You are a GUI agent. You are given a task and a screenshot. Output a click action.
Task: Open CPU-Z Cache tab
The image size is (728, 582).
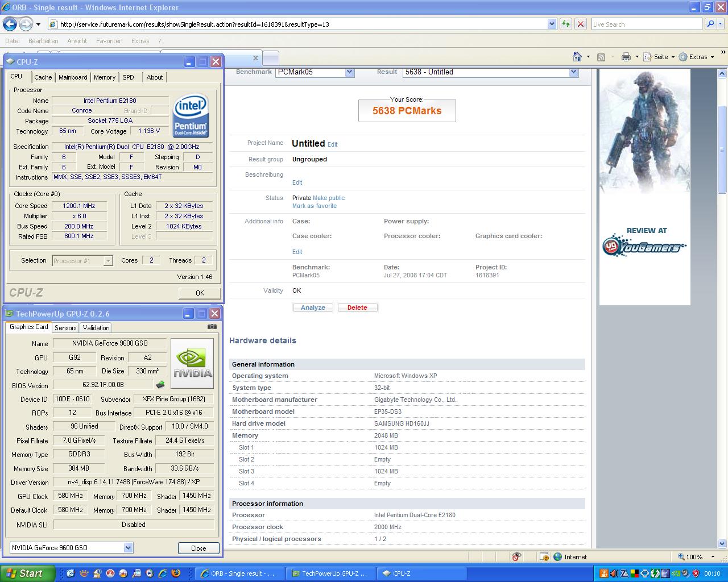click(43, 77)
